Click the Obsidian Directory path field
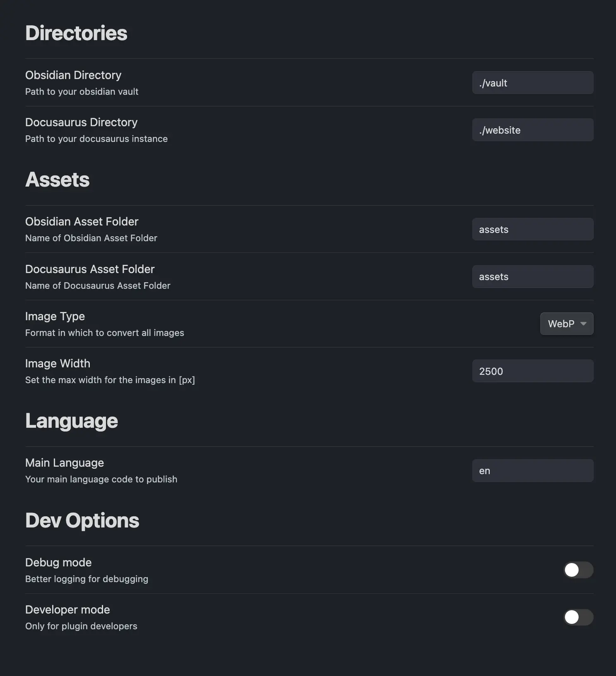616x676 pixels. tap(532, 82)
